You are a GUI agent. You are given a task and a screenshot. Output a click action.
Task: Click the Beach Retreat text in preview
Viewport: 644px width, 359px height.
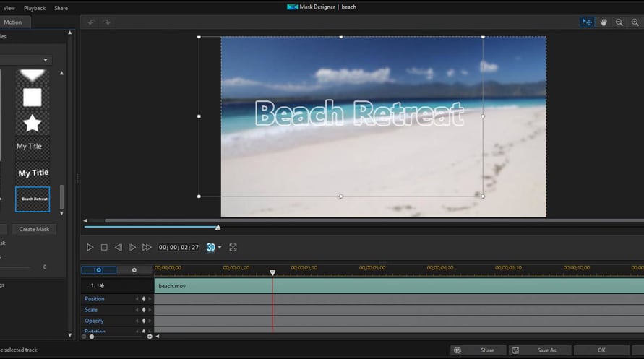pyautogui.click(x=359, y=113)
